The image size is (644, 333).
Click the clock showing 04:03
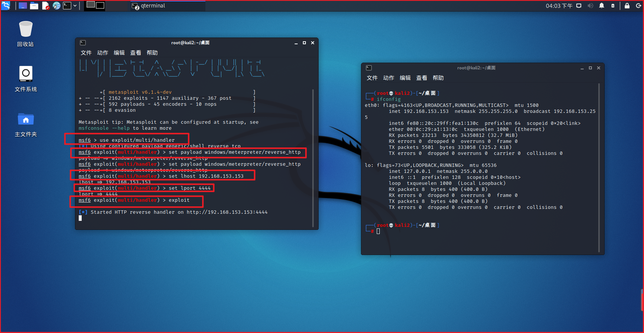(559, 6)
